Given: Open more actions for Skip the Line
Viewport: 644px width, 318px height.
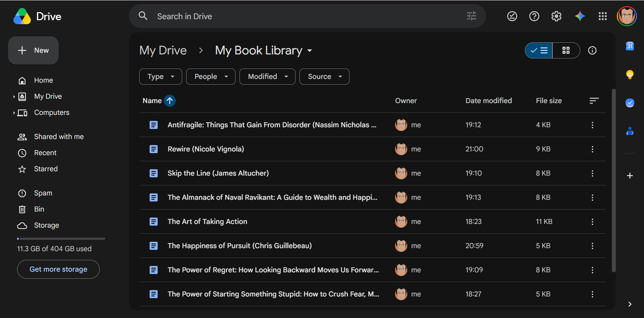Looking at the screenshot, I should 592,173.
